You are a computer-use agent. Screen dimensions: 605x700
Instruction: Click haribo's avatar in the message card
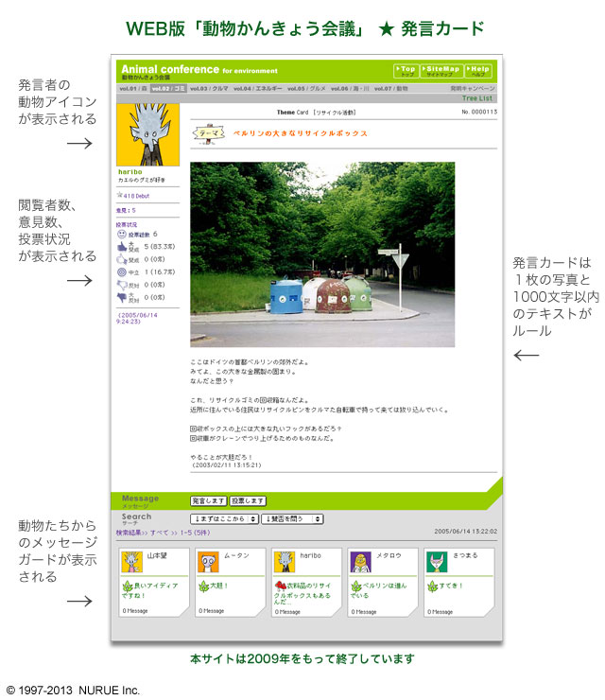click(x=285, y=562)
